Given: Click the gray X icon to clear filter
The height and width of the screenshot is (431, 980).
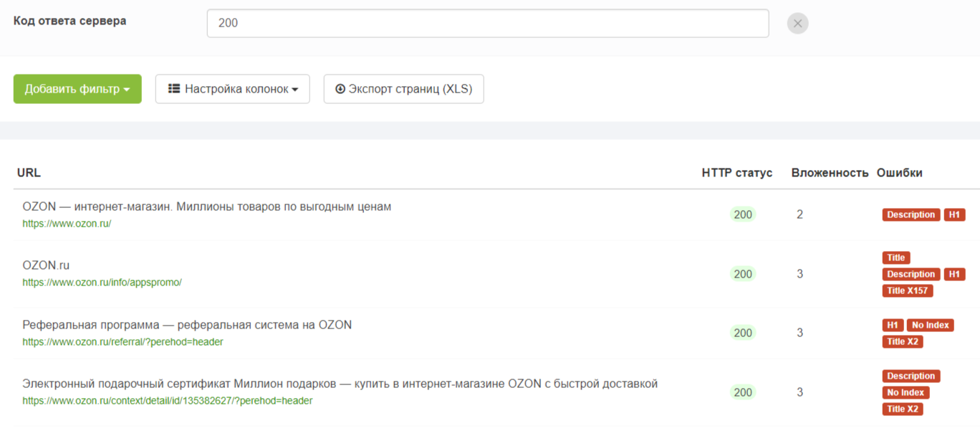Looking at the screenshot, I should 797,23.
